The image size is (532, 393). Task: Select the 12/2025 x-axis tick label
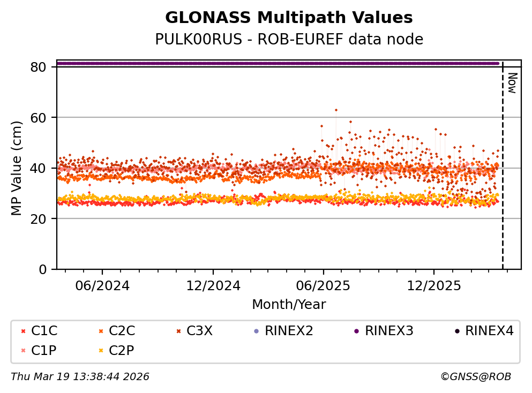point(433,286)
